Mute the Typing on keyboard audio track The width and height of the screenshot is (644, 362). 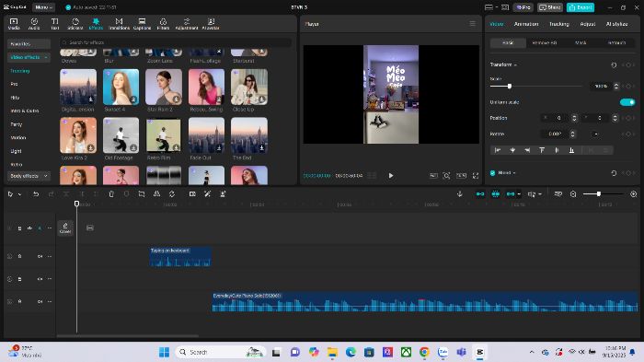pos(40,256)
